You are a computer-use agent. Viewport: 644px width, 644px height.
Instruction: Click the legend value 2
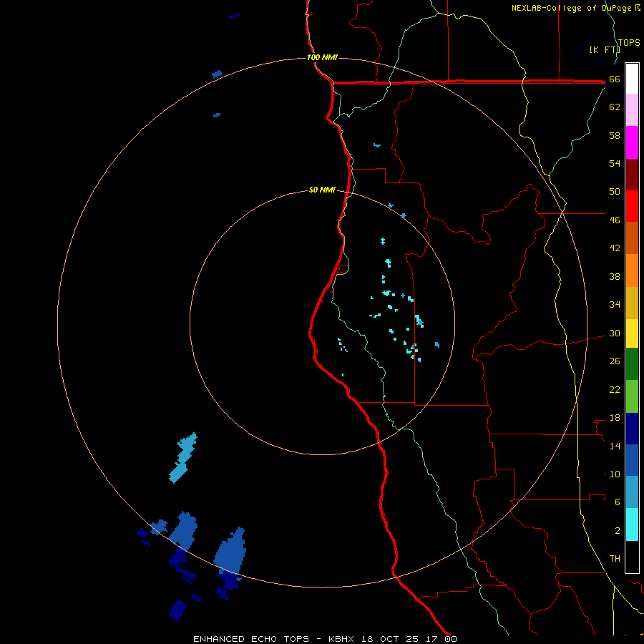pos(617,530)
